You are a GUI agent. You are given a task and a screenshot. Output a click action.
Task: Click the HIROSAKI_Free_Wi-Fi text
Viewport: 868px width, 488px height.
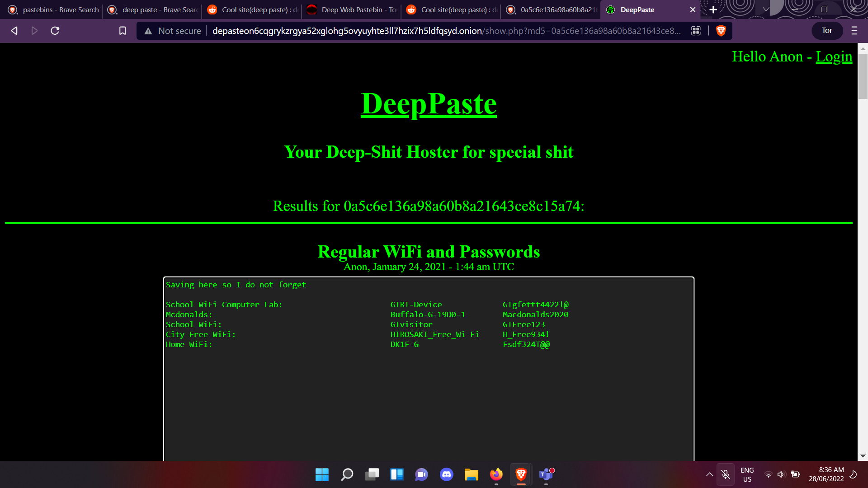[434, 334]
